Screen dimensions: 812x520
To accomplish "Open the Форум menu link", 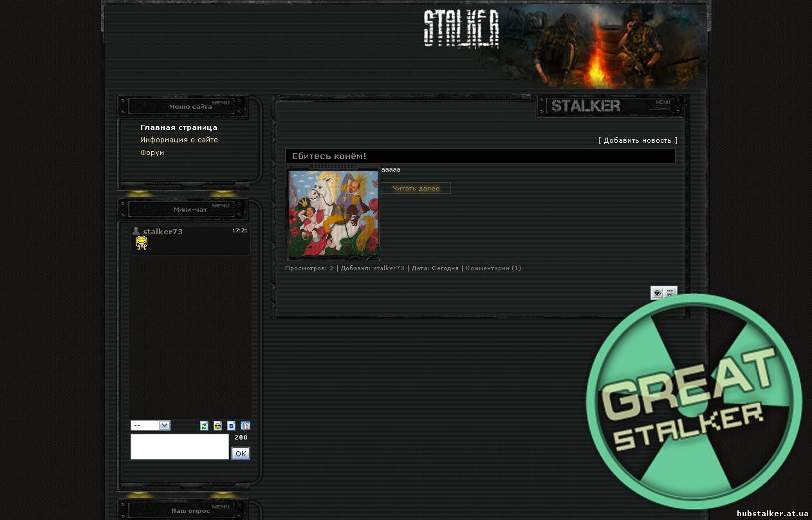I will pyautogui.click(x=152, y=153).
